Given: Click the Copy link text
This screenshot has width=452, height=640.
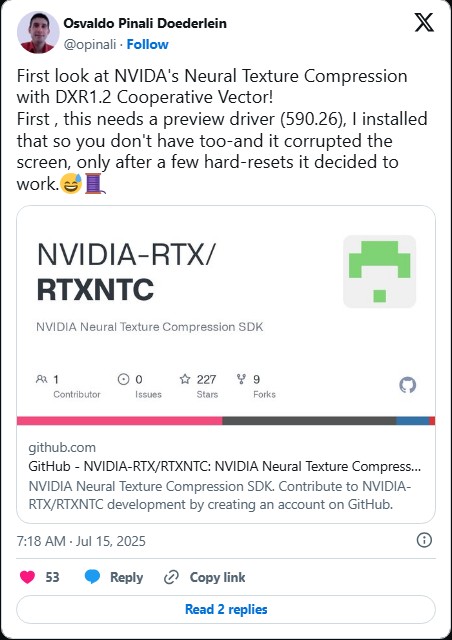Looking at the screenshot, I should [x=217, y=577].
